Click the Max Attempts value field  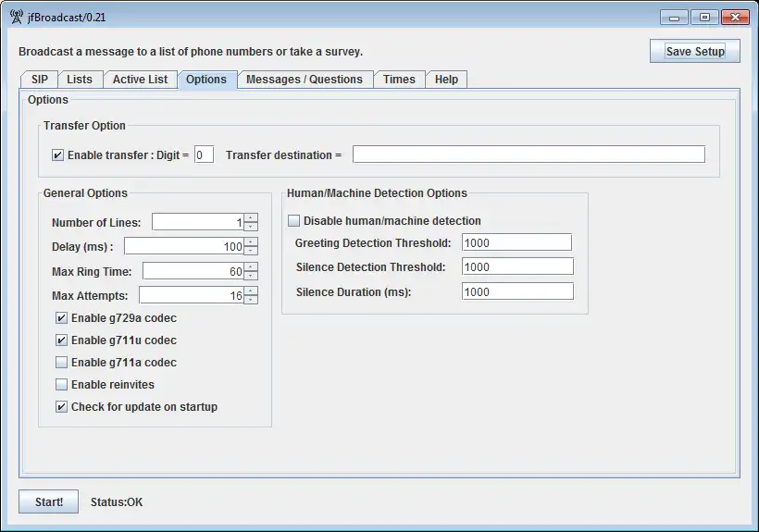192,295
